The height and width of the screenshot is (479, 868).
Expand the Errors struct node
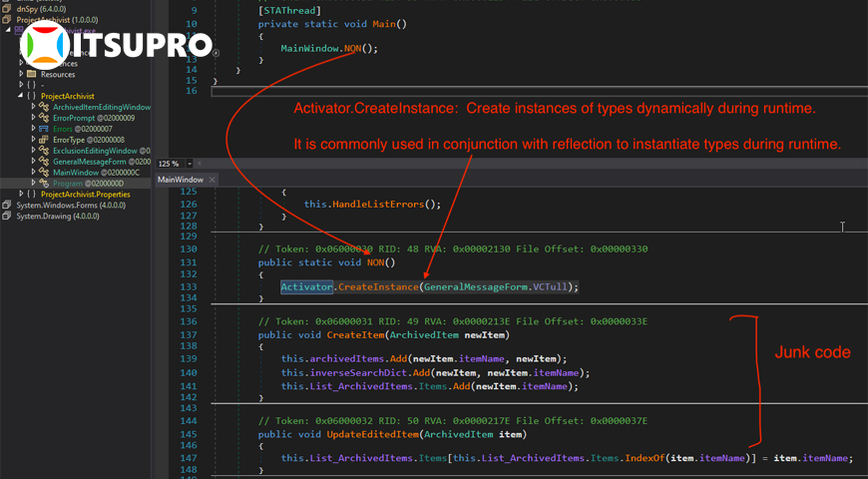pos(34,129)
